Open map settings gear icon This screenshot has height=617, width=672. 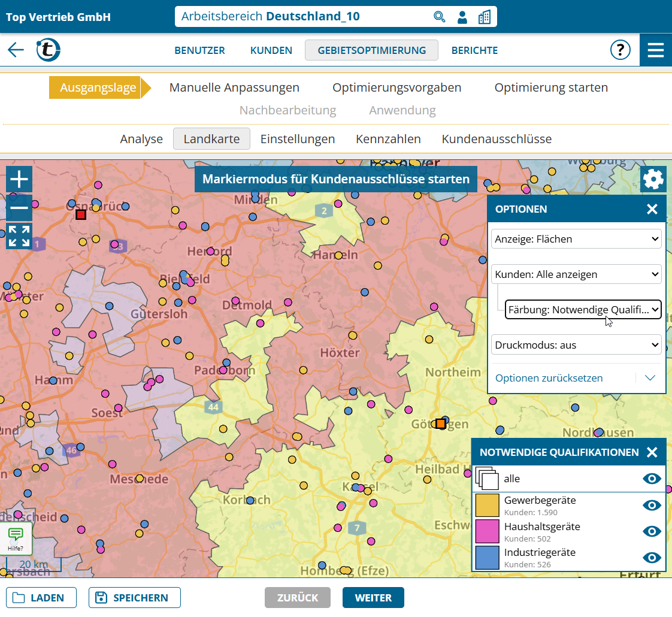click(653, 179)
